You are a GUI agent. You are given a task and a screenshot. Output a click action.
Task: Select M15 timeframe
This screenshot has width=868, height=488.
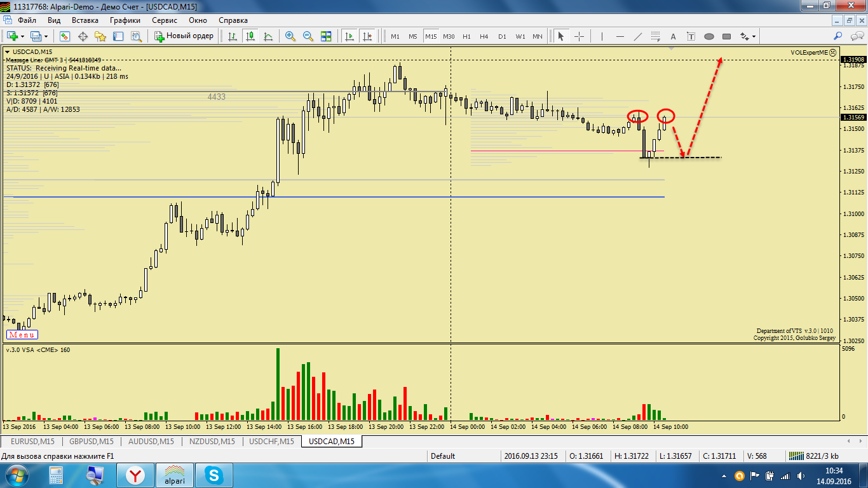point(431,36)
